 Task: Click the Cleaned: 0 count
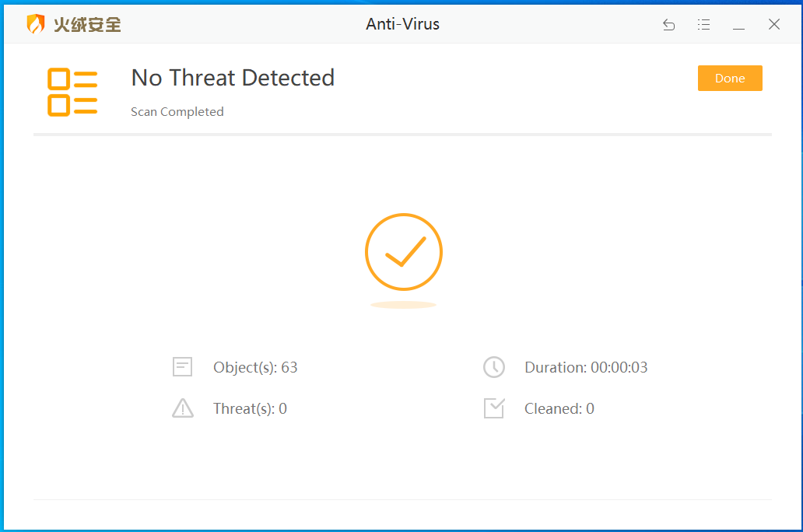point(559,408)
